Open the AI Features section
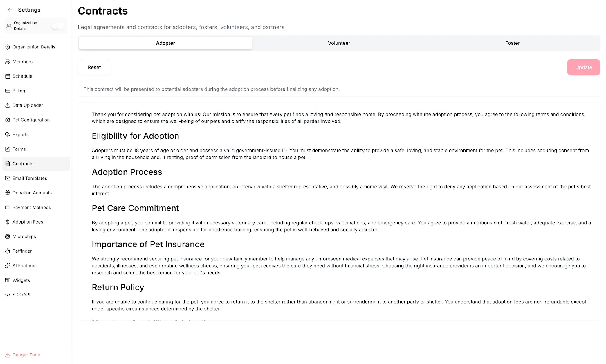Screen dimensions: 606x364 [24, 266]
